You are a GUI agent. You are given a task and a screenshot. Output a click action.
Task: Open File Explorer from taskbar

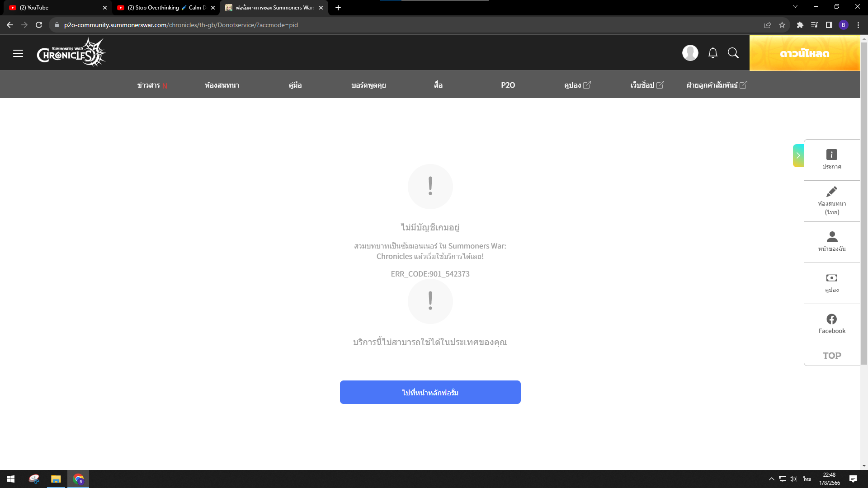[56, 479]
